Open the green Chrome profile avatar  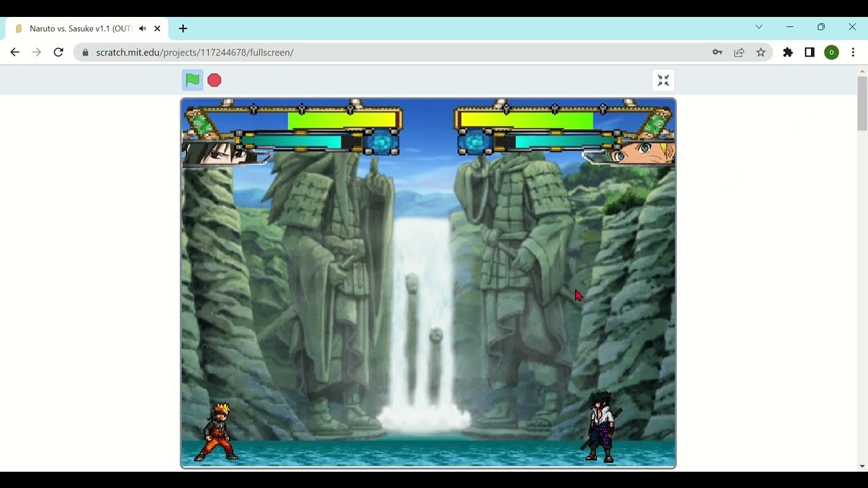831,52
